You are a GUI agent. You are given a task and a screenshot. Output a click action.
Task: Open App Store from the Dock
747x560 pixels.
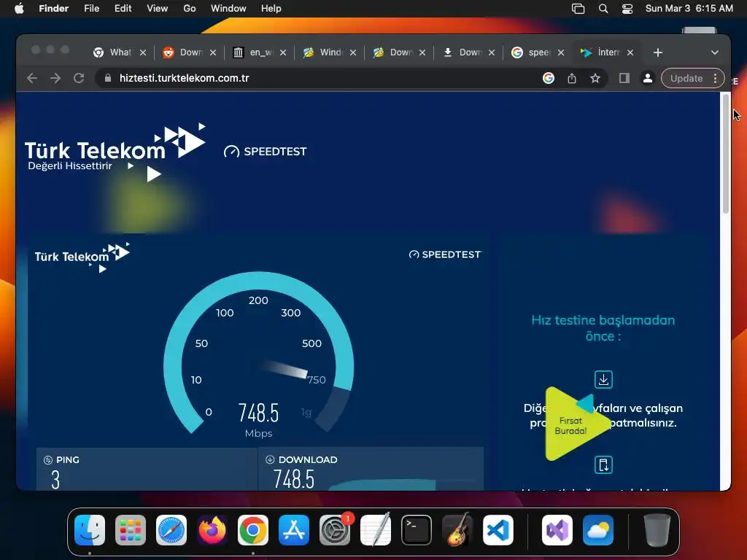(294, 530)
